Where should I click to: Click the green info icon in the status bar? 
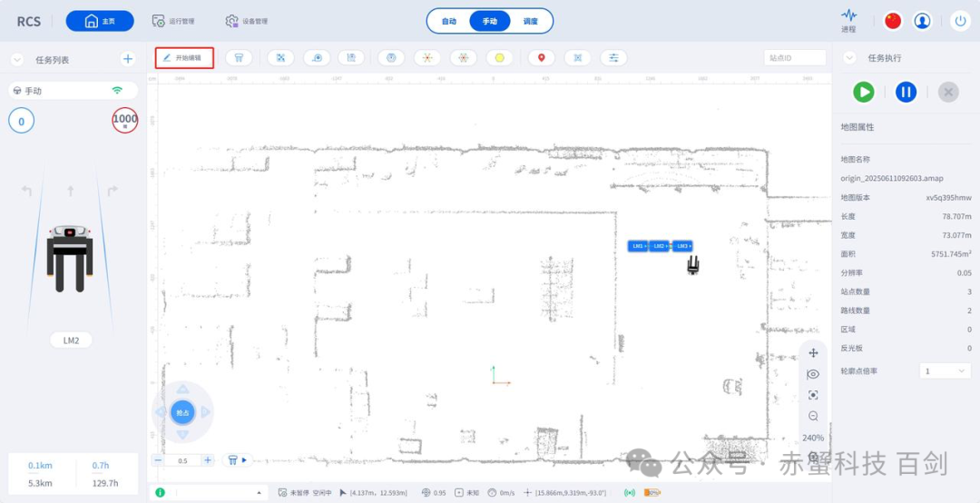point(160,492)
